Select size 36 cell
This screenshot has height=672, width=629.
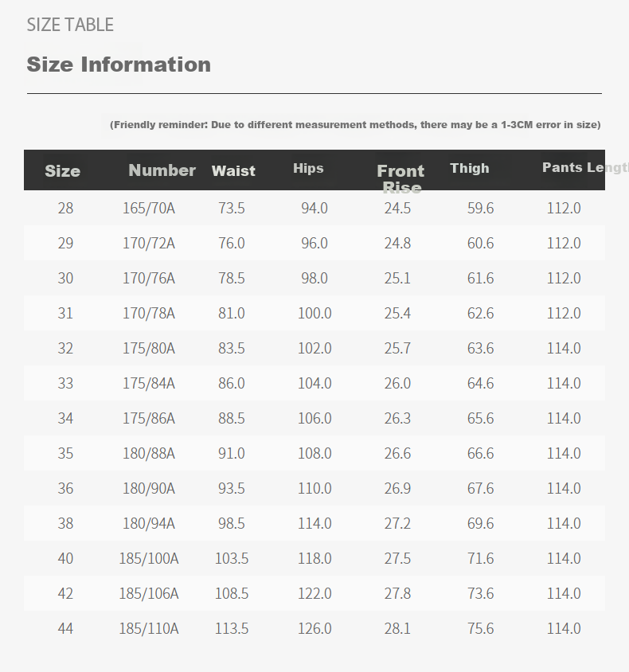(65, 489)
